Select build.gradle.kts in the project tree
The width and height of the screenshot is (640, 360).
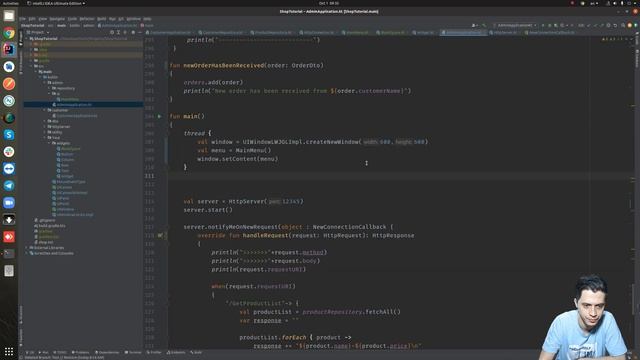coord(50,226)
